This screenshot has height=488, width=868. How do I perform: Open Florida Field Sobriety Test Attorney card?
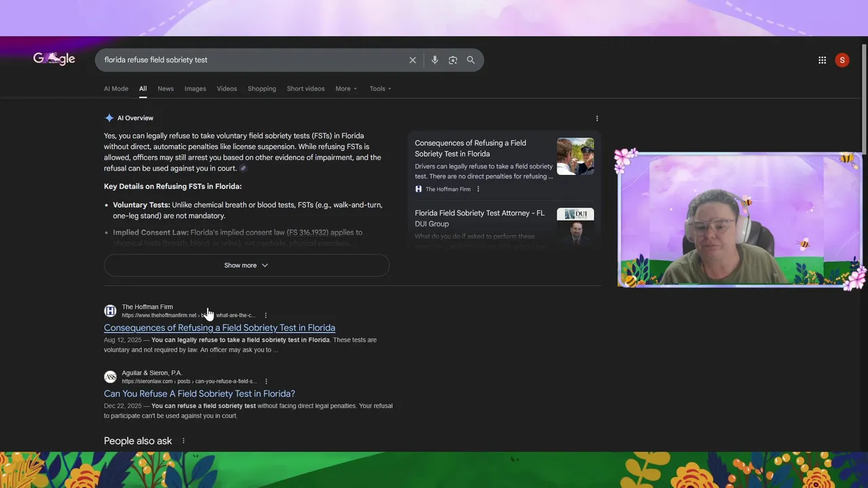tap(479, 218)
